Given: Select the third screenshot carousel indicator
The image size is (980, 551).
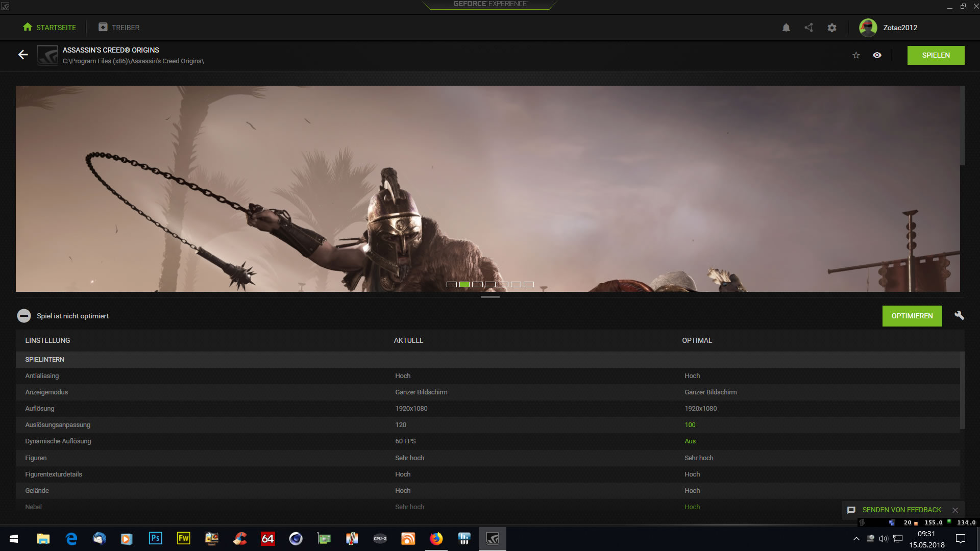Looking at the screenshot, I should [477, 284].
